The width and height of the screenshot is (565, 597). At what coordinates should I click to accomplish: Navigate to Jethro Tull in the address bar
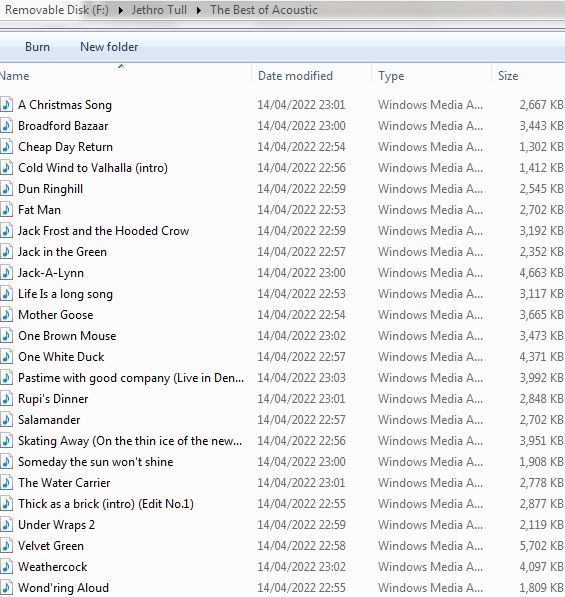(x=159, y=10)
